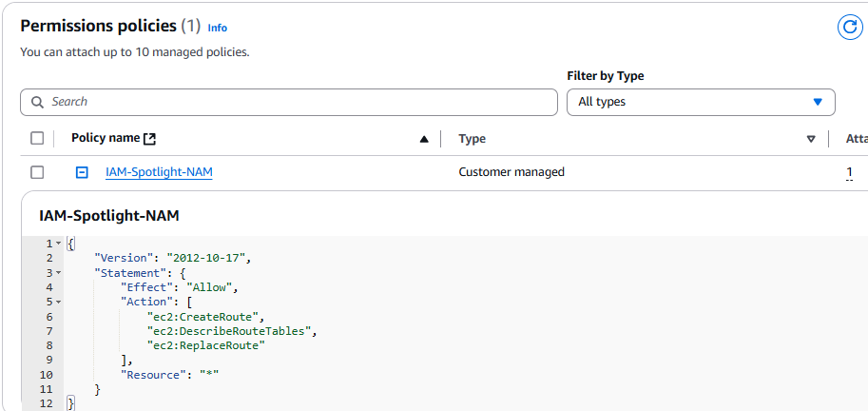Open the Filter by Type dropdown
The width and height of the screenshot is (868, 411).
tap(701, 102)
